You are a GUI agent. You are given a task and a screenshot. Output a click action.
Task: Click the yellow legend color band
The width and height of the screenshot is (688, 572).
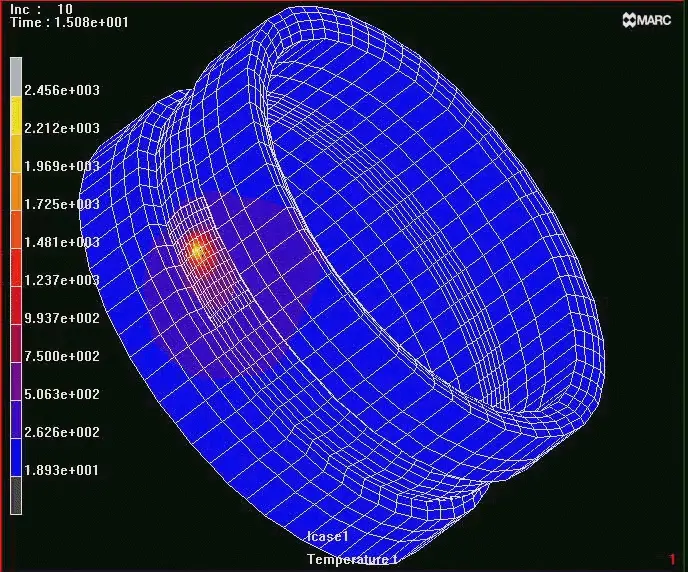pos(16,115)
